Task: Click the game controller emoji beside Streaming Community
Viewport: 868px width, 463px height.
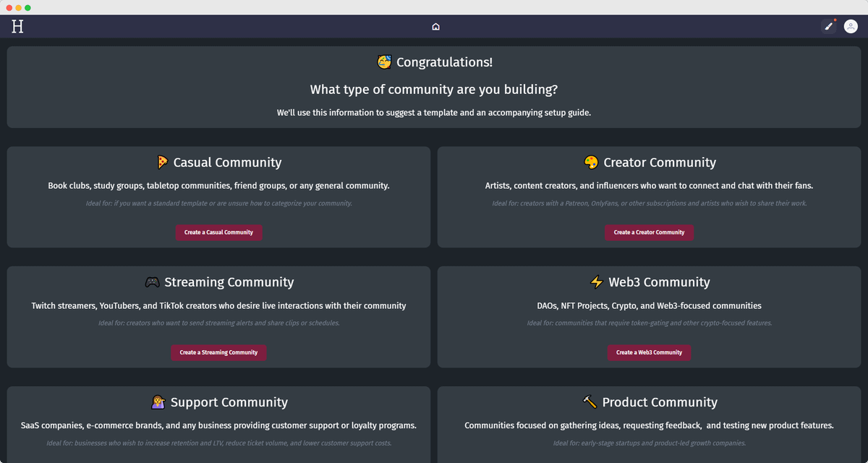Action: click(152, 282)
